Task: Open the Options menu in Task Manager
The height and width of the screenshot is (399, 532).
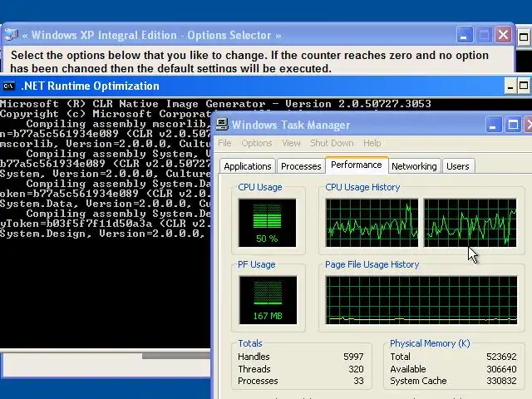Action: (x=257, y=143)
